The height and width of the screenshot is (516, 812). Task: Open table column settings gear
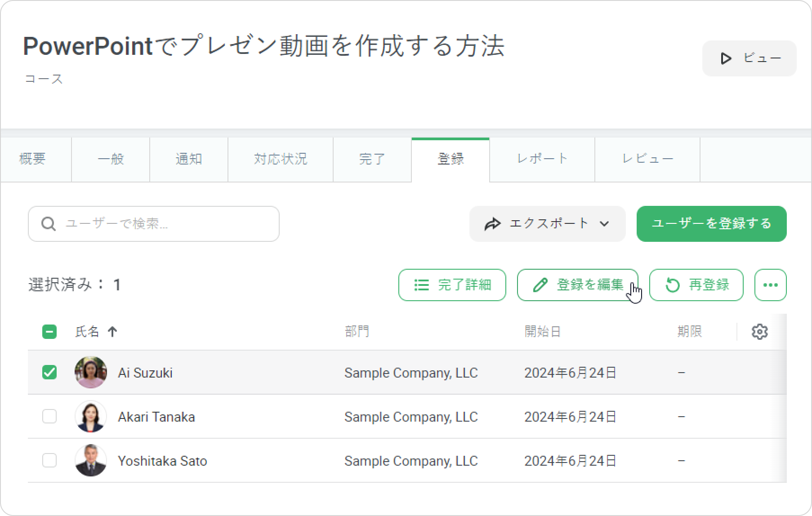tap(759, 332)
